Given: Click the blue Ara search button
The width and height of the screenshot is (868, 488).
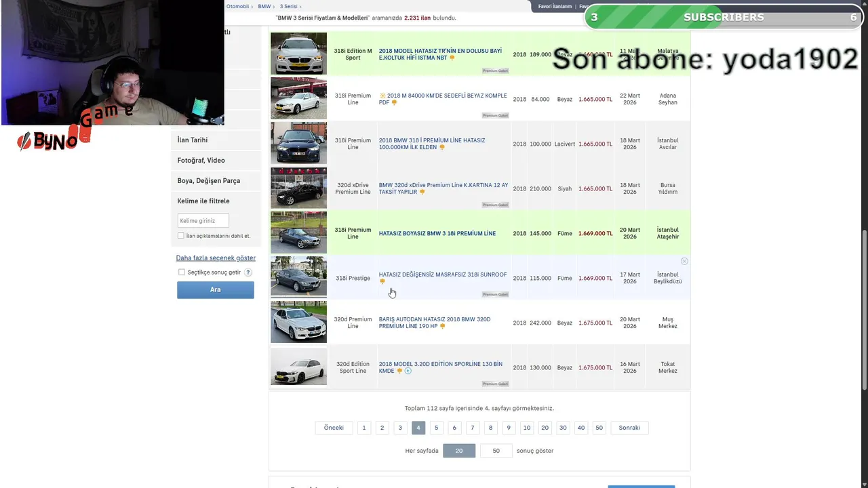Looking at the screenshot, I should click(x=216, y=290).
